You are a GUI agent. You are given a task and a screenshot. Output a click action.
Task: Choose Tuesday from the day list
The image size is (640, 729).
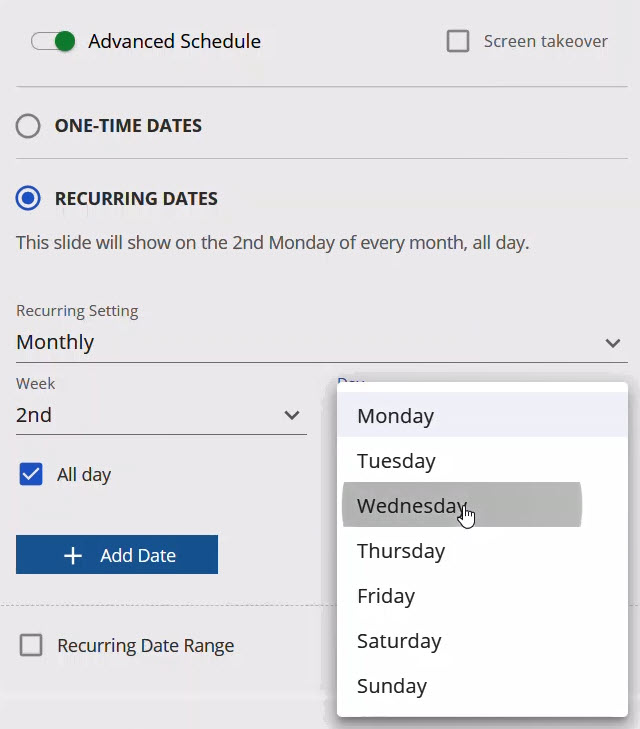(x=396, y=461)
